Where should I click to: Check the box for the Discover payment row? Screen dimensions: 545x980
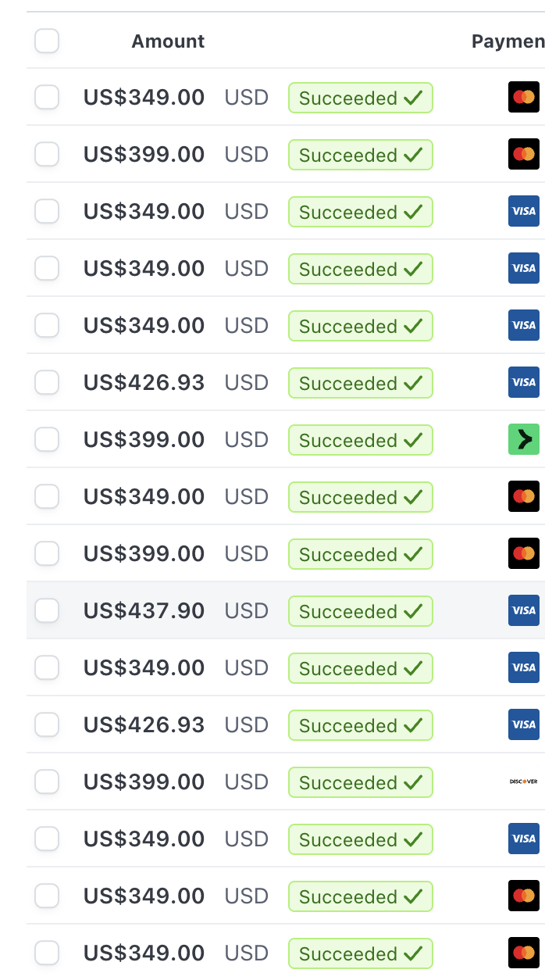[47, 781]
